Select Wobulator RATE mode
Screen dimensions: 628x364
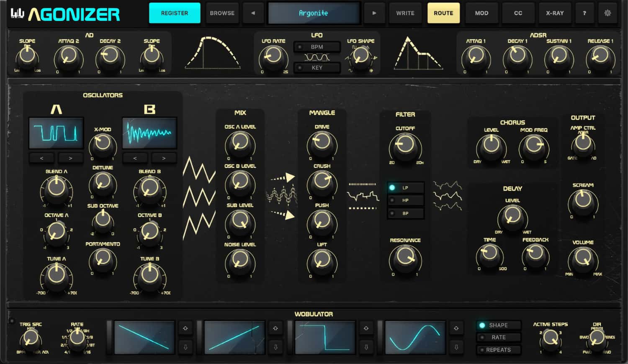click(499, 337)
